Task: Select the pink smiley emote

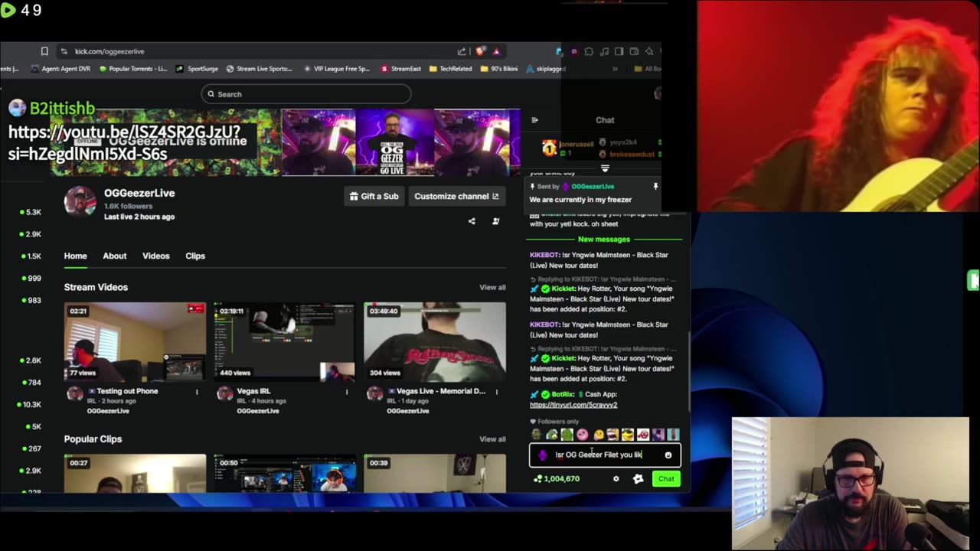Action: pos(582,435)
